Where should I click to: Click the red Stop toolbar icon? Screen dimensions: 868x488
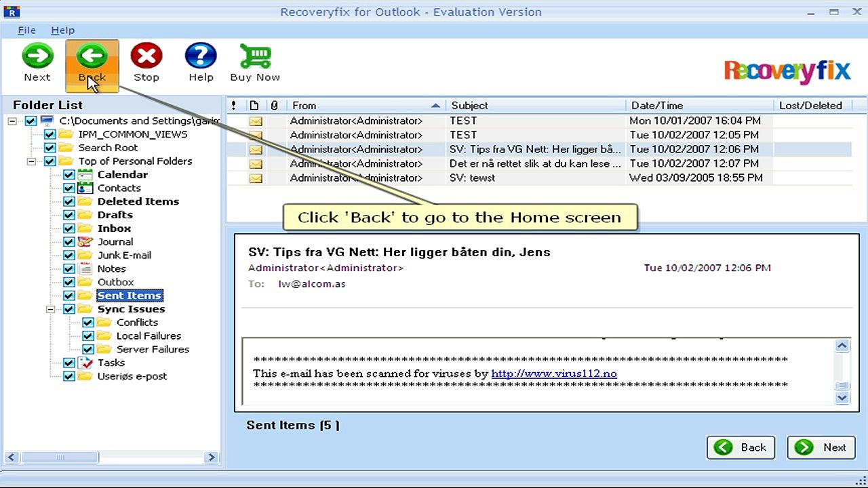coord(146,56)
